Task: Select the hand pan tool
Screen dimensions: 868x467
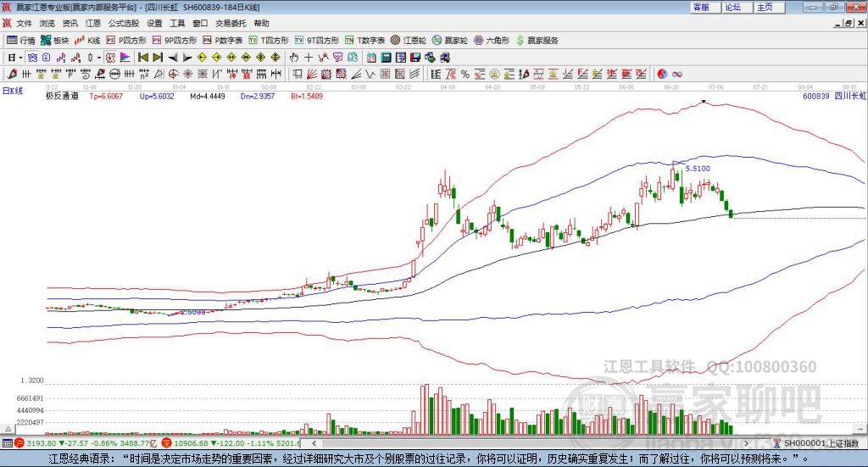Action: point(294,58)
